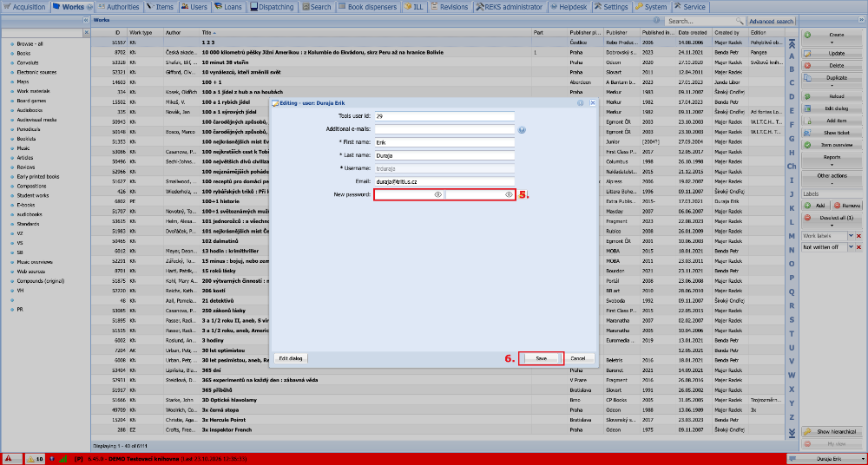This screenshot has height=465, width=868.
Task: Clear the left sidebar filter X icon
Action: pos(86,33)
